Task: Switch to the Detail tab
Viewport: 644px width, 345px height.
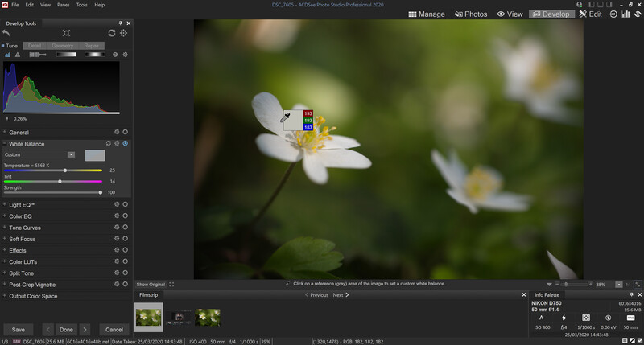Action: tap(35, 46)
